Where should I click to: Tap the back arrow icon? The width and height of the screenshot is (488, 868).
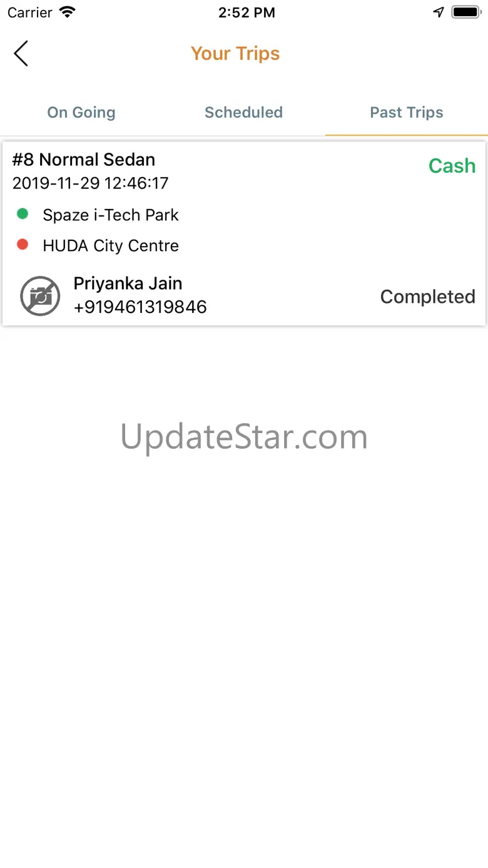pos(21,53)
